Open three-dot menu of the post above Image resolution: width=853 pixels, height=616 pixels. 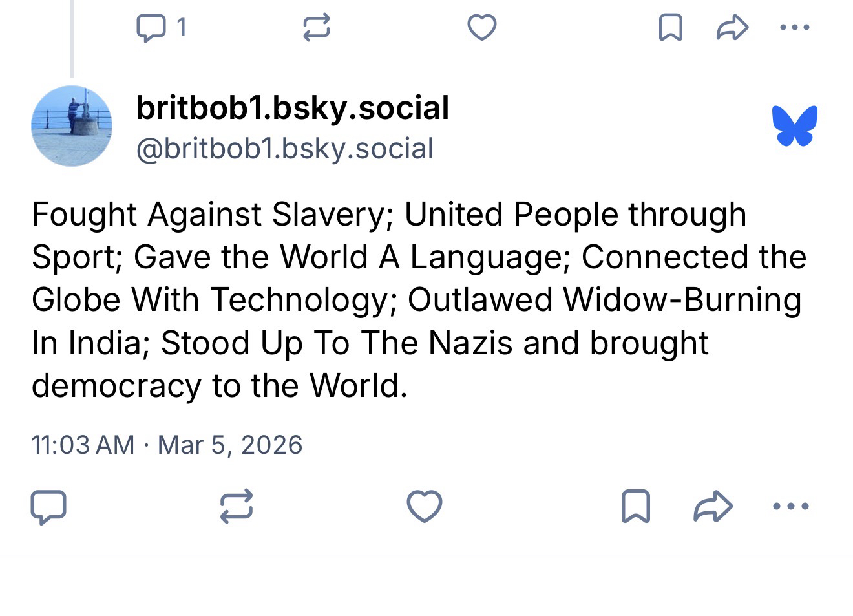click(794, 28)
